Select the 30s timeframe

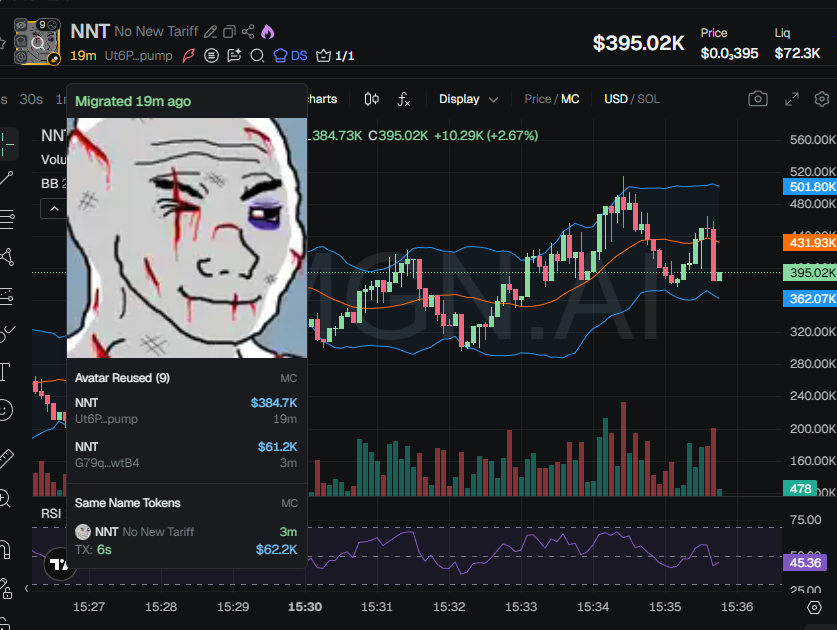(31, 99)
